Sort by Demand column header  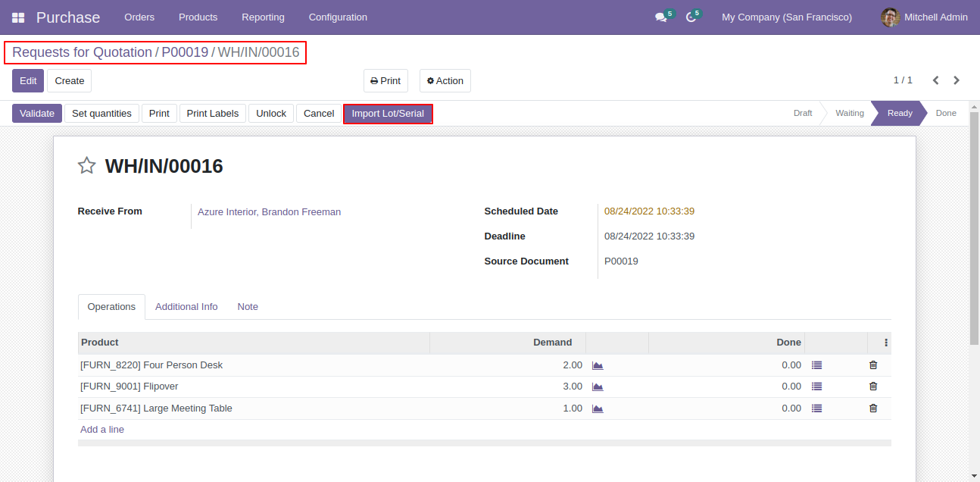(x=507, y=343)
